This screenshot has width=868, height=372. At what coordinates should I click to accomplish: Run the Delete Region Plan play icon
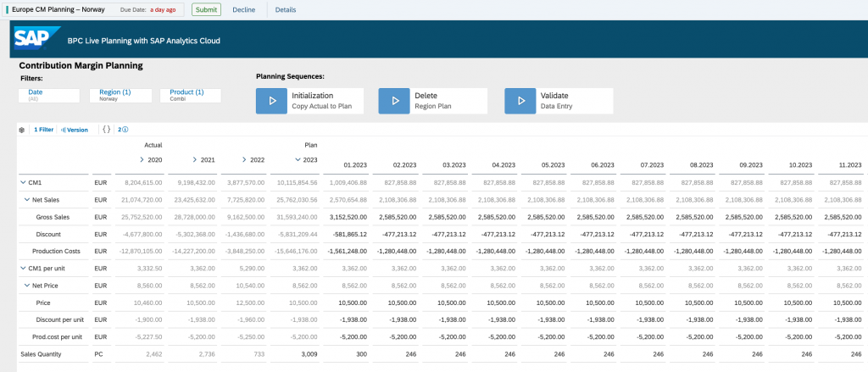click(394, 101)
